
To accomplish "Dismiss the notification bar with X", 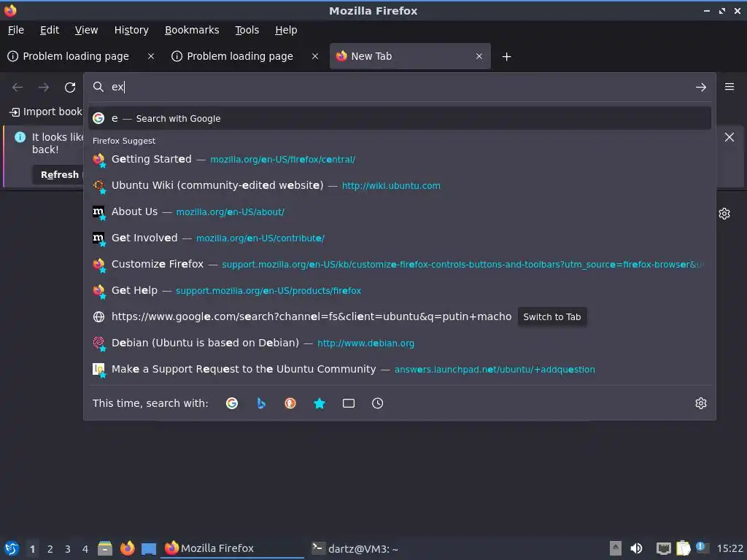I will coord(729,137).
